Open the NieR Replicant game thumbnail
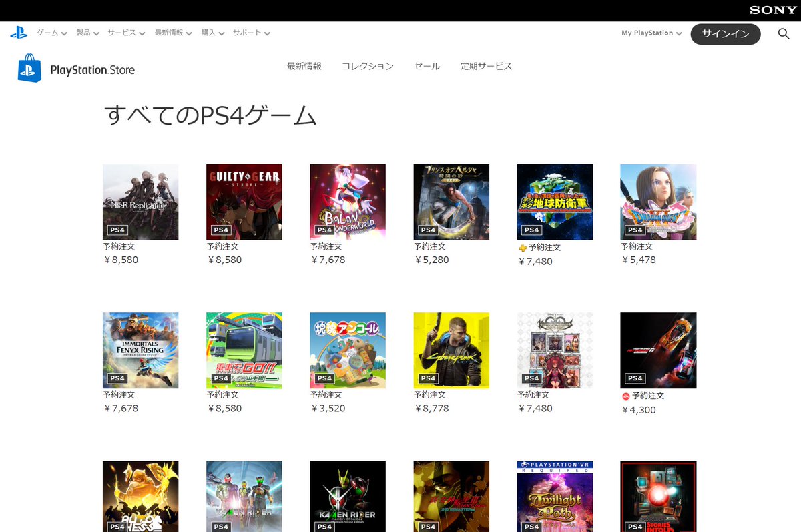The image size is (801, 532). tap(141, 202)
